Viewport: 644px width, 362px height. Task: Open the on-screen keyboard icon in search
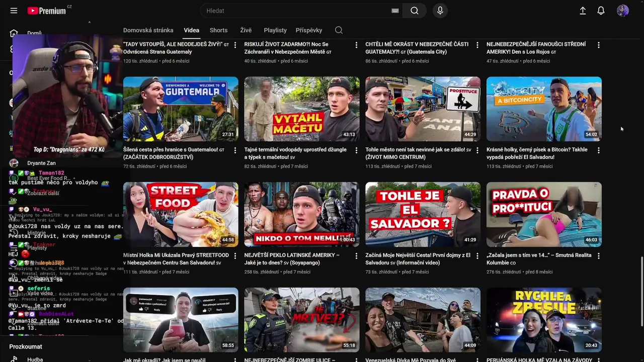[395, 11]
